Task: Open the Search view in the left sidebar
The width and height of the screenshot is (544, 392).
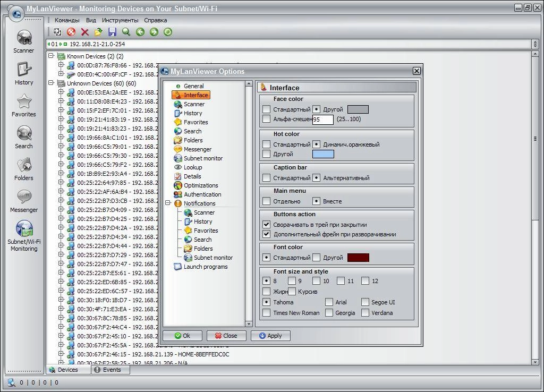Action: tap(24, 138)
